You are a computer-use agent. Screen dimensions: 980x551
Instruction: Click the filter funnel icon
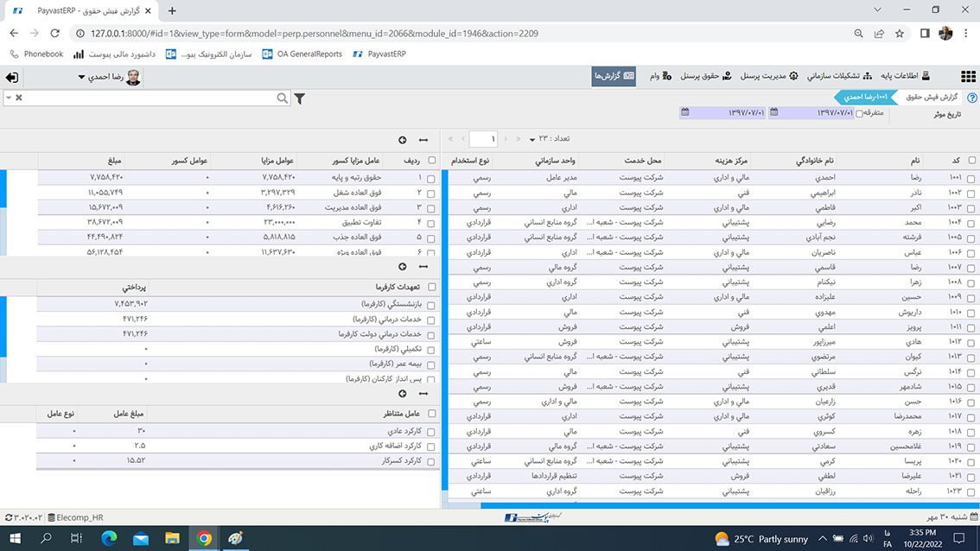300,98
